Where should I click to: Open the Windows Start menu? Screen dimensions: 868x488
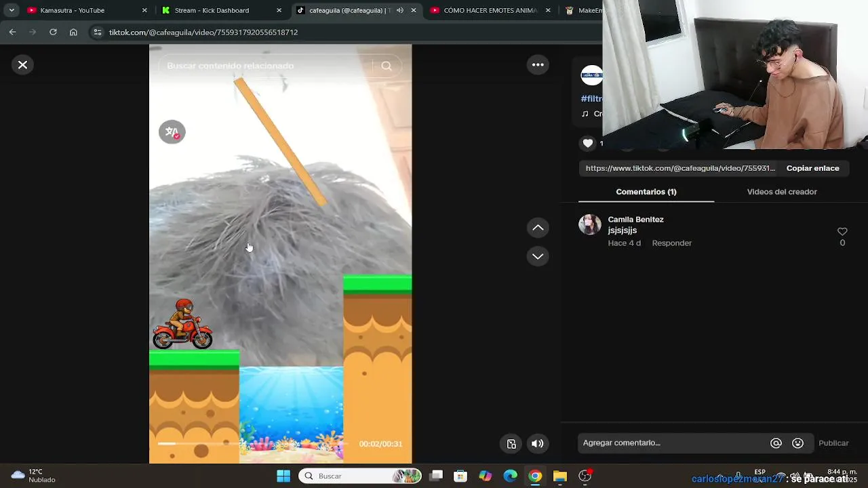283,476
